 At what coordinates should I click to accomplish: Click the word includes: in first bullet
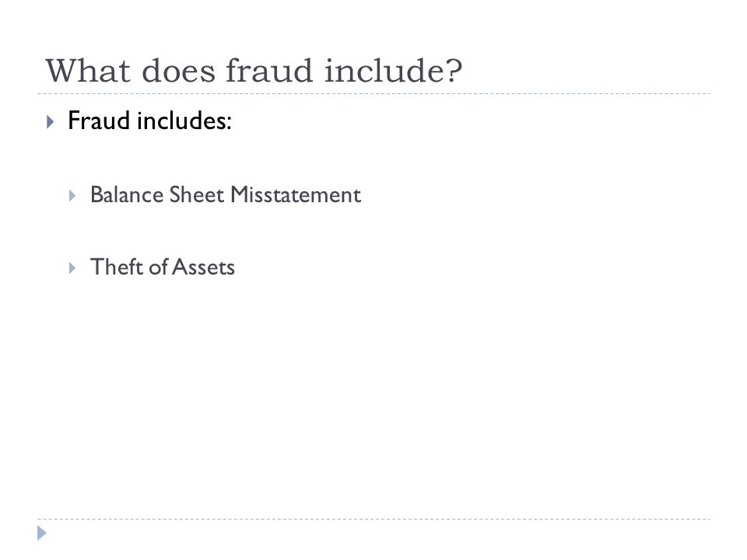[184, 121]
